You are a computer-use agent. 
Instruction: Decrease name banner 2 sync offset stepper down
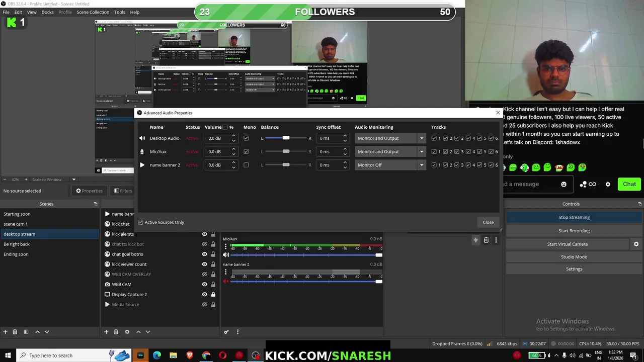point(345,167)
